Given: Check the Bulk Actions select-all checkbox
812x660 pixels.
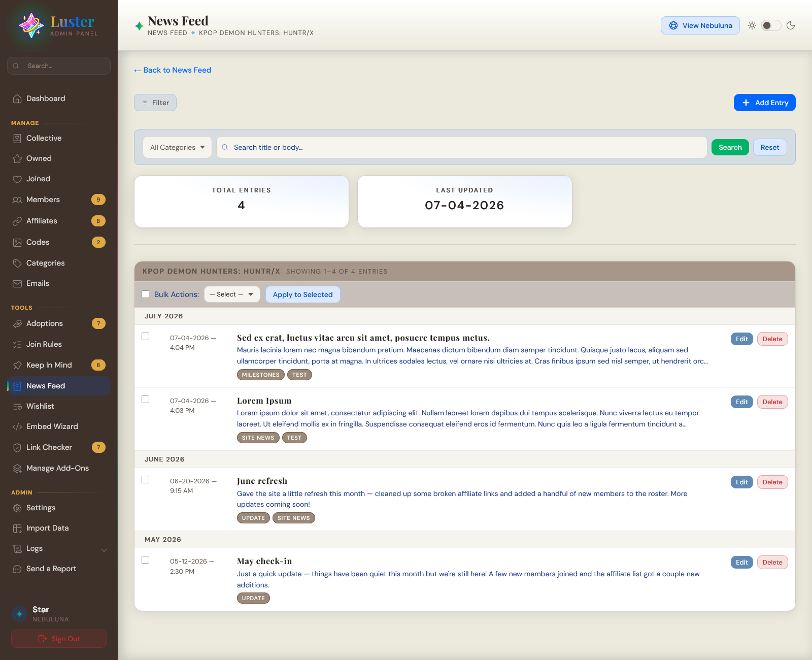Looking at the screenshot, I should tap(146, 294).
